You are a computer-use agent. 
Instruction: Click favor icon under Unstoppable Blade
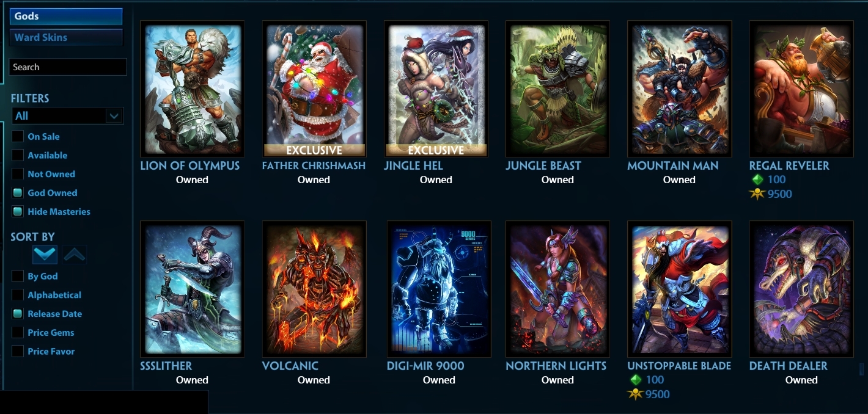point(635,394)
